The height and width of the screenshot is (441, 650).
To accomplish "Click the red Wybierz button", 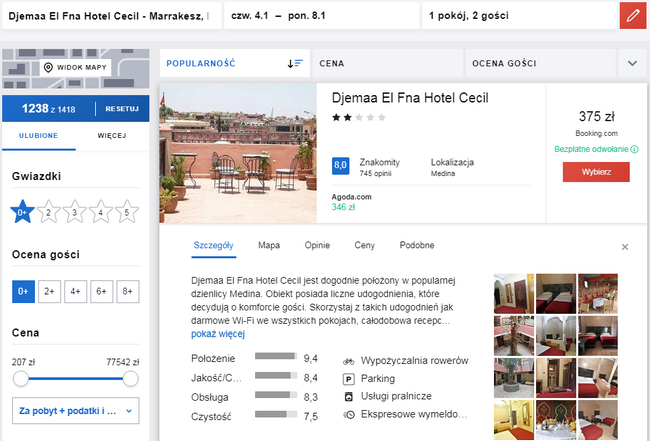I will [x=596, y=171].
